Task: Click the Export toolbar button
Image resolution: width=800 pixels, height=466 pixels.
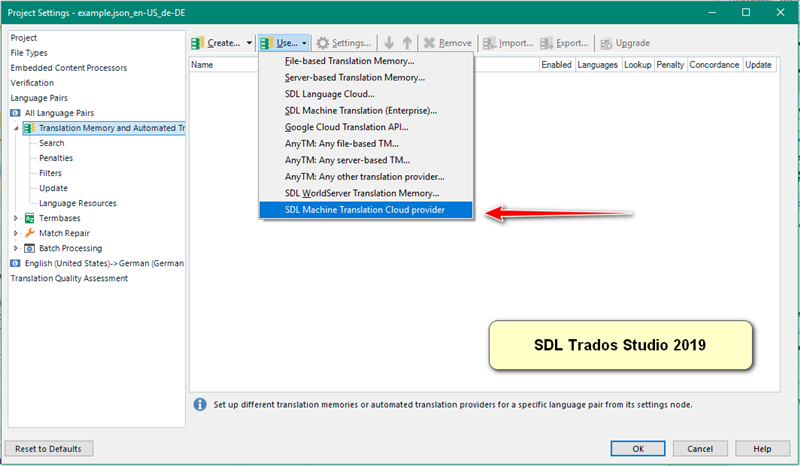Action: pos(564,43)
